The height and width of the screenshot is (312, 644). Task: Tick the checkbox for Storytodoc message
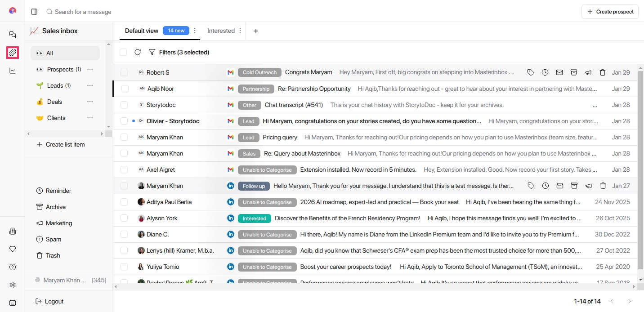coord(124,105)
